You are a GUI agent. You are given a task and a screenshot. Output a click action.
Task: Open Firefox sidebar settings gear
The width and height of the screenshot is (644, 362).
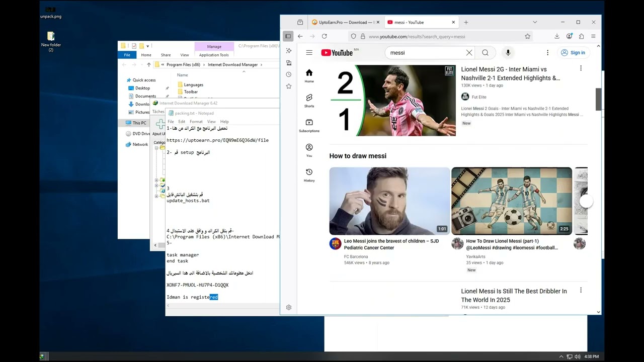pyautogui.click(x=289, y=307)
